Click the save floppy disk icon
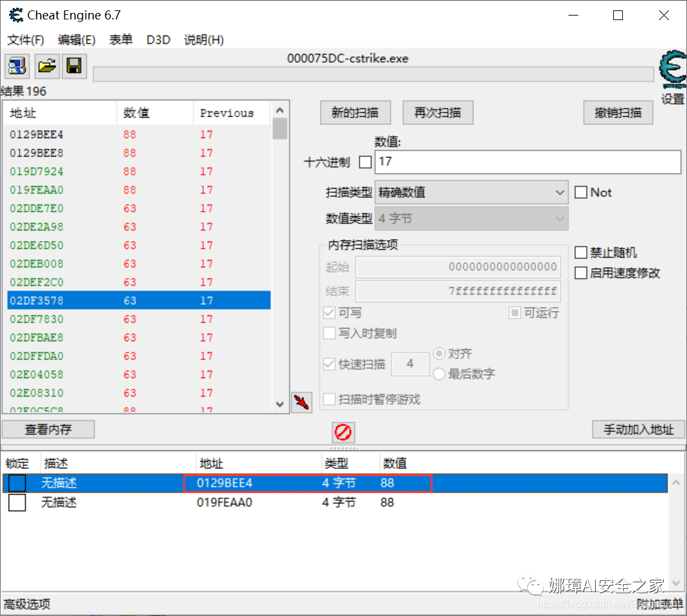The width and height of the screenshot is (687, 616). [74, 66]
